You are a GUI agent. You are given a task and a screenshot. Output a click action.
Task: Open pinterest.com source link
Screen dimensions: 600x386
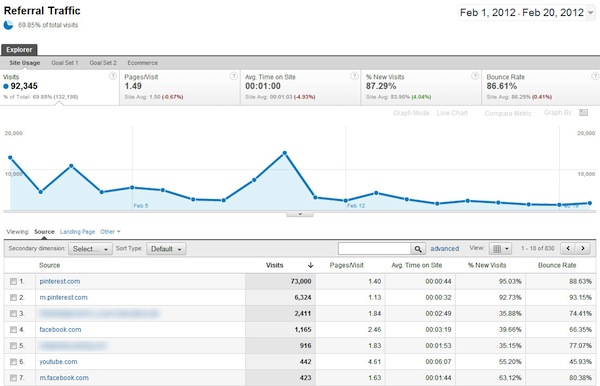point(60,282)
